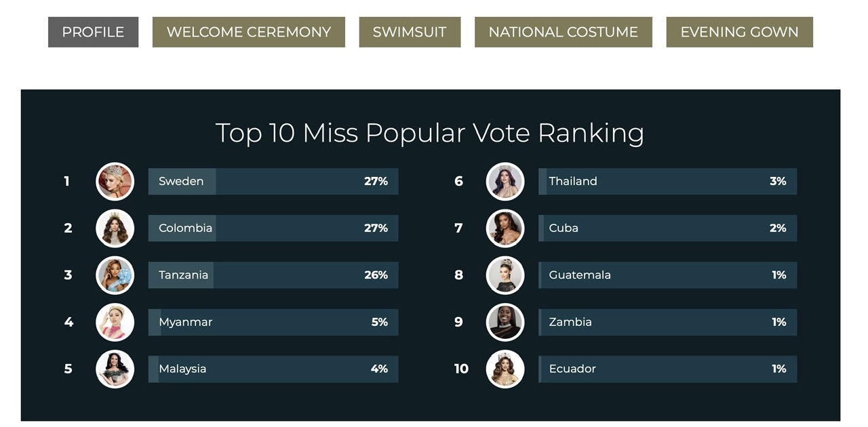Open the Profile tab

point(93,32)
